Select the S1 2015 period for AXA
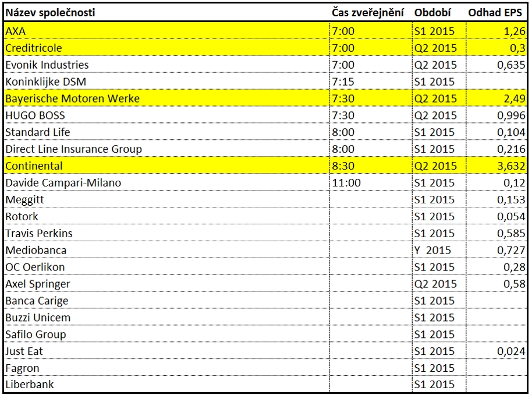Image resolution: width=532 pixels, height=398 pixels. tap(434, 31)
